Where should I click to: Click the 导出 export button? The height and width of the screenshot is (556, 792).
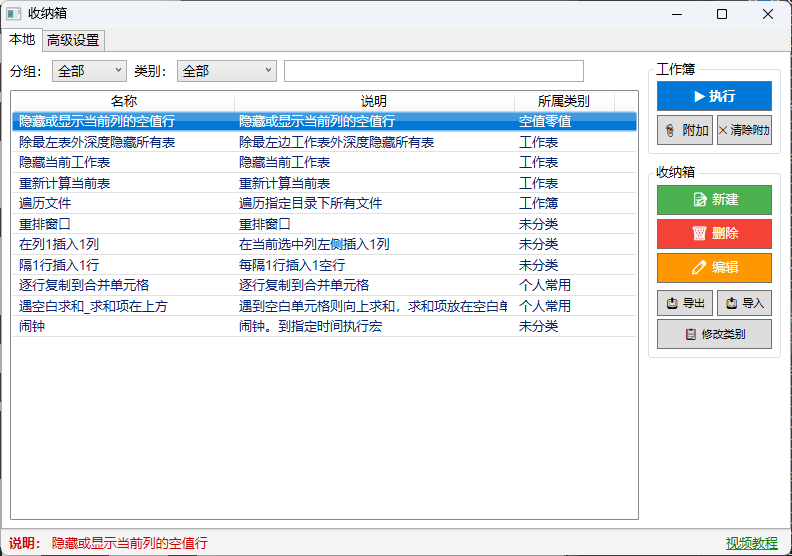point(685,303)
